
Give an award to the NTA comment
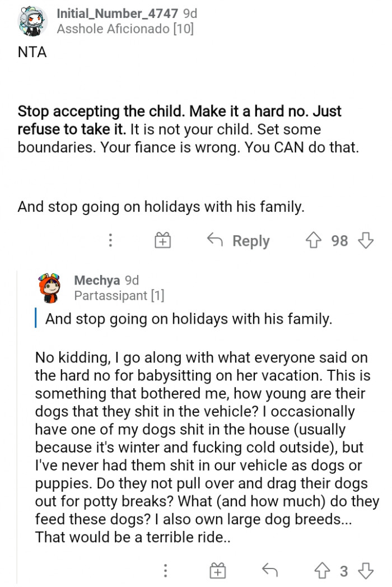tap(162, 241)
